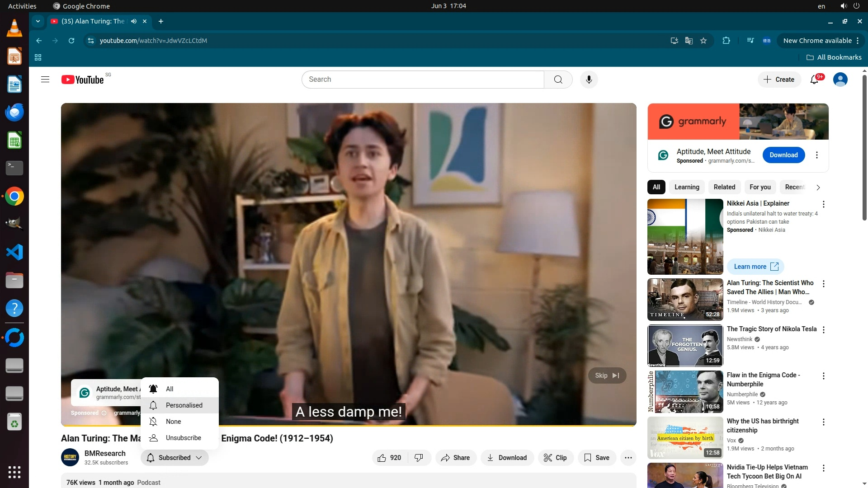The image size is (868, 488).
Task: Collapse the Subscribed dropdown button
Action: point(175,458)
